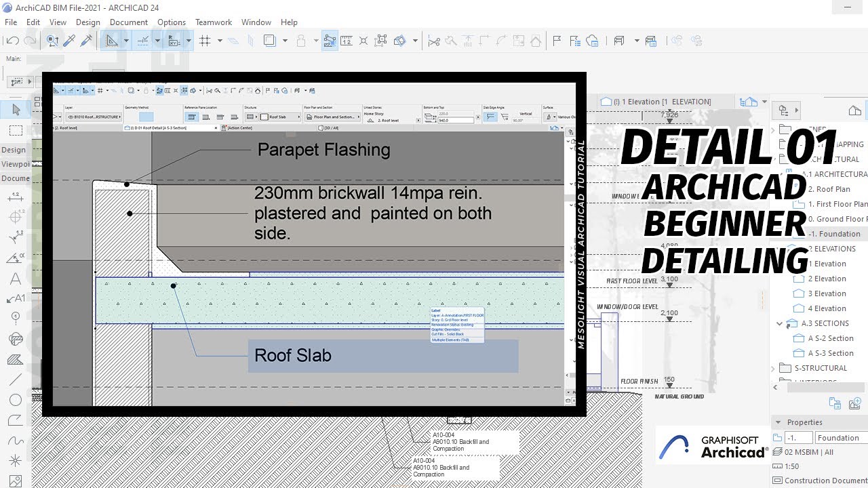Open the Help menu
This screenshot has height=488, width=868.
coord(289,22)
